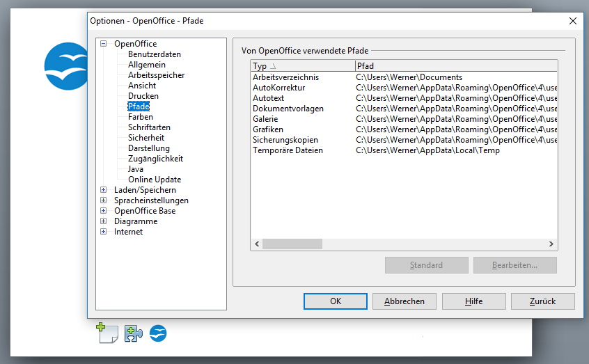Viewport: 589px width, 364px height.
Task: Select the Arbeitsverzeichnis path row
Action: (x=285, y=77)
